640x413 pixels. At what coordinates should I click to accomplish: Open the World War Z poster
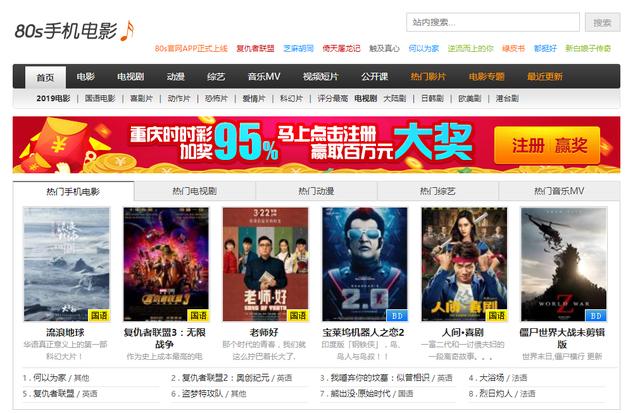point(564,264)
